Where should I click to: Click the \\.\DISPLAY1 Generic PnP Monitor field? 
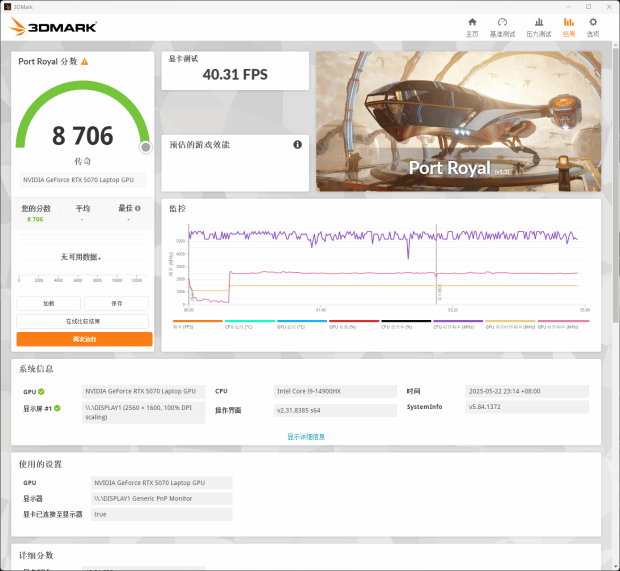[x=162, y=499]
